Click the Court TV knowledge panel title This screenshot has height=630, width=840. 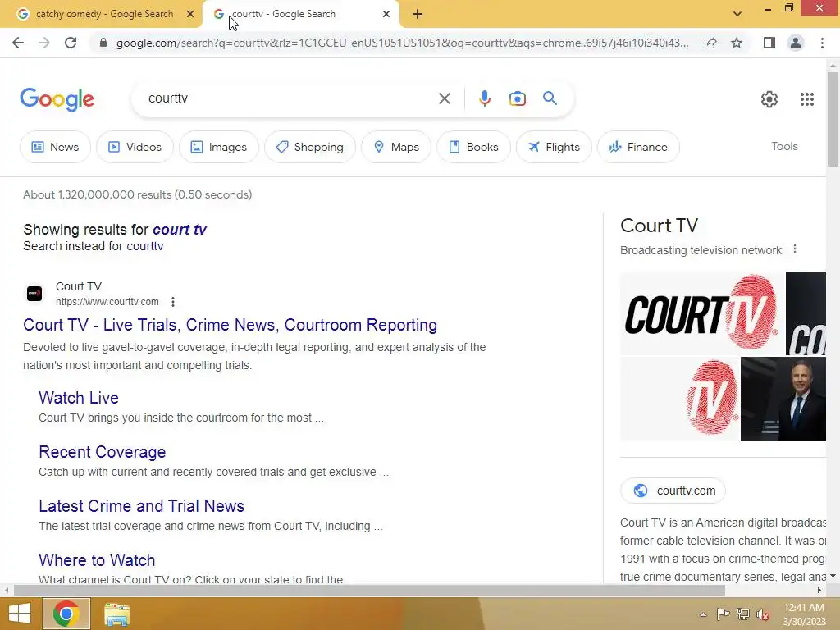tap(659, 226)
